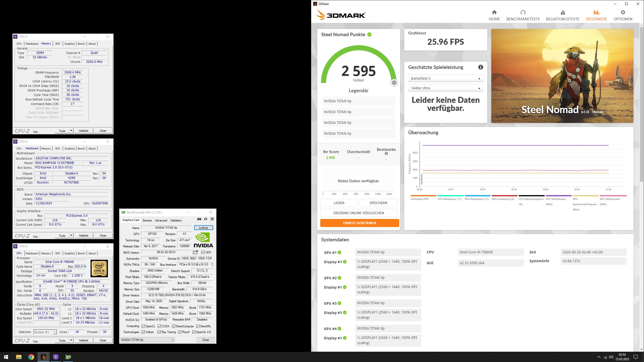Click the Framerate (FPS) orange legend swatch
Image resolution: width=644 pixels, height=362 pixels.
[x=423, y=196]
